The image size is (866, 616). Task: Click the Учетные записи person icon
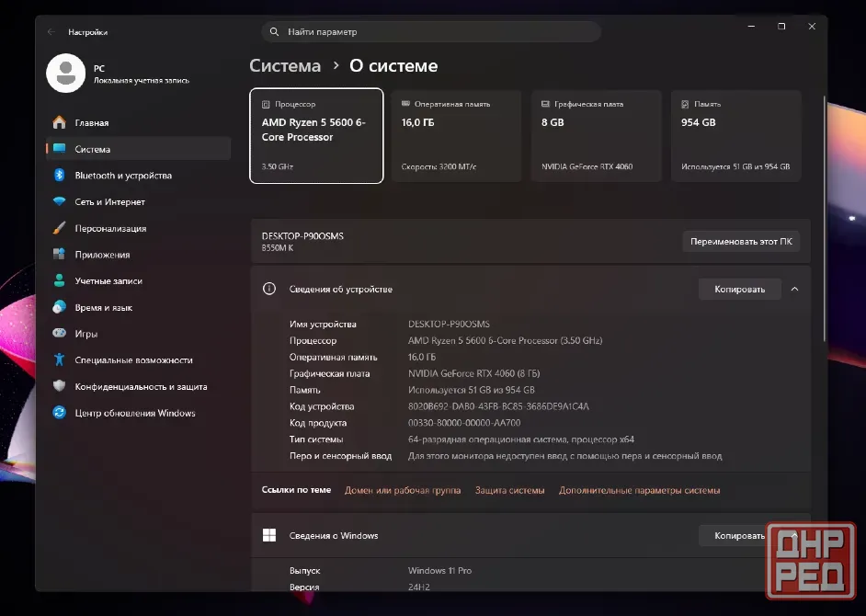point(59,280)
